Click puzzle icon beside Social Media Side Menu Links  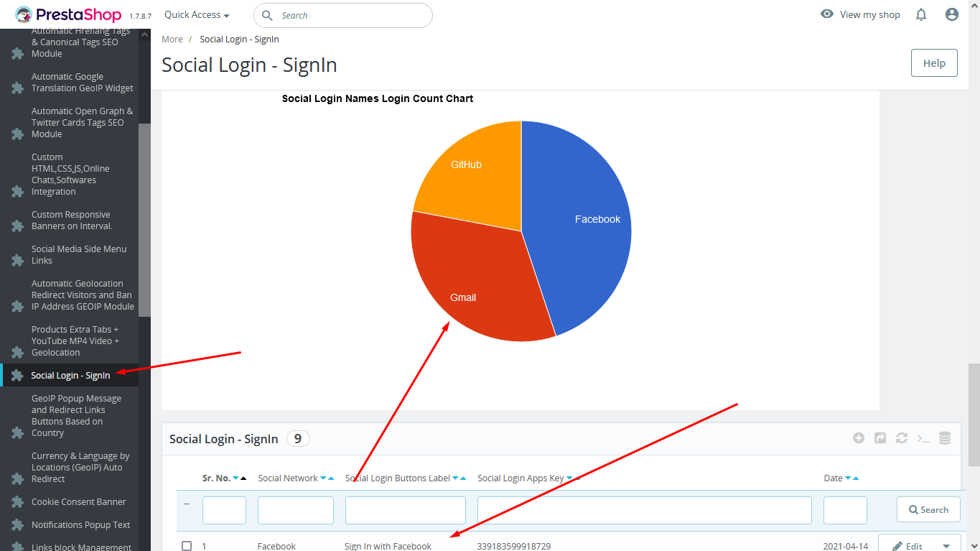(x=17, y=261)
